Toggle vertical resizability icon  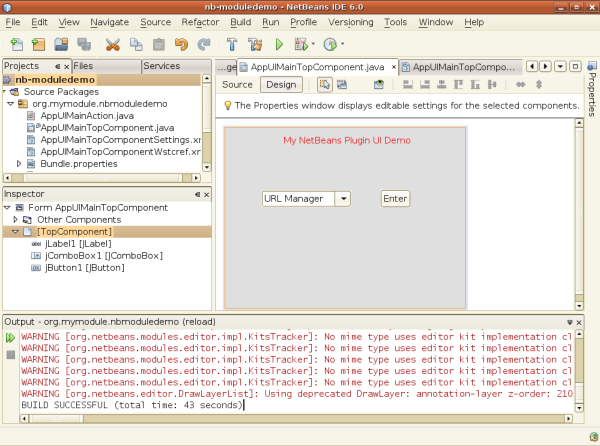click(539, 85)
